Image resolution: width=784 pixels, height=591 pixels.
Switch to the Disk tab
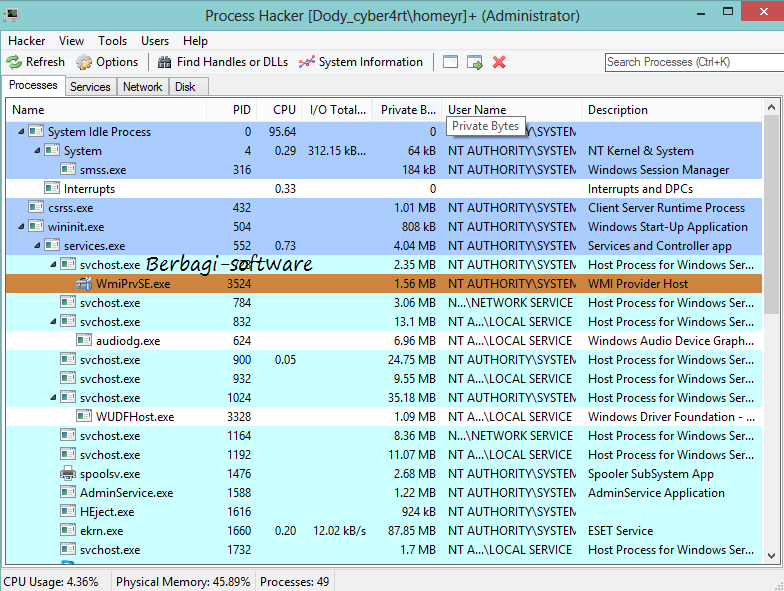pyautogui.click(x=188, y=86)
